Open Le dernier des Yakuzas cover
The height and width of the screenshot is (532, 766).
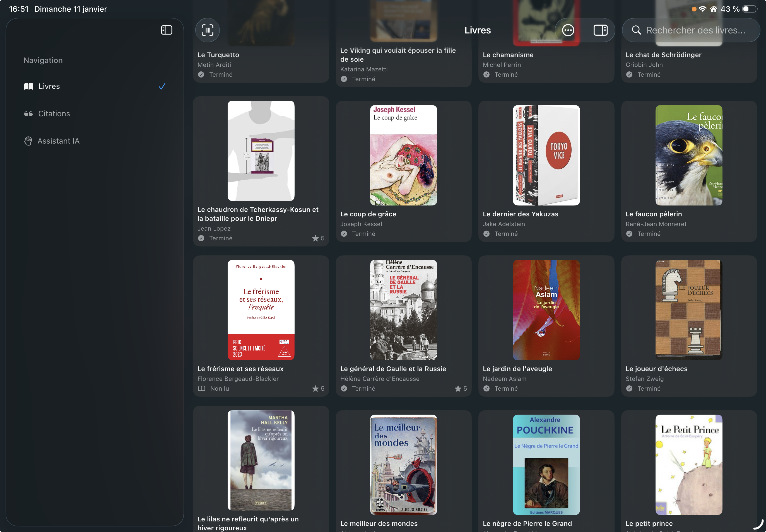pos(546,155)
